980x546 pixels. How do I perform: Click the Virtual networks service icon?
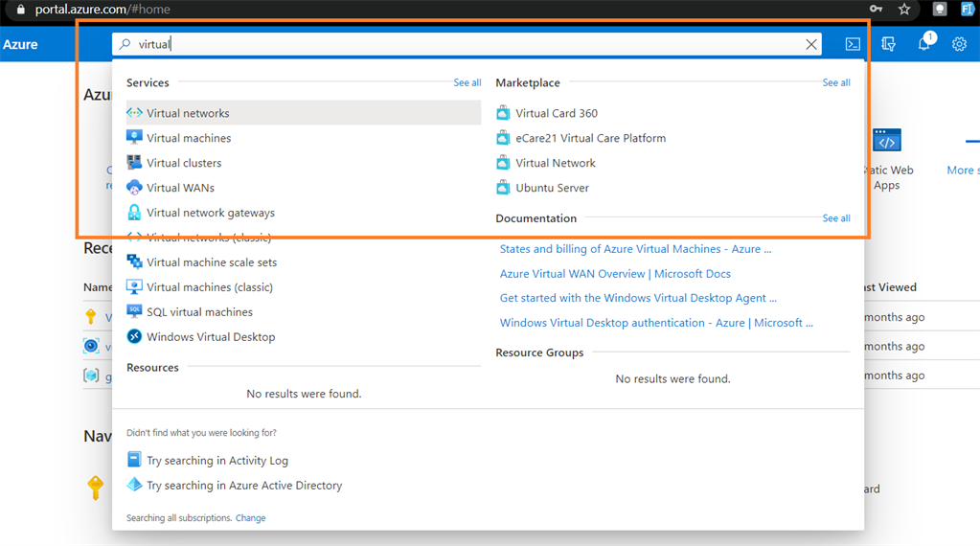134,113
